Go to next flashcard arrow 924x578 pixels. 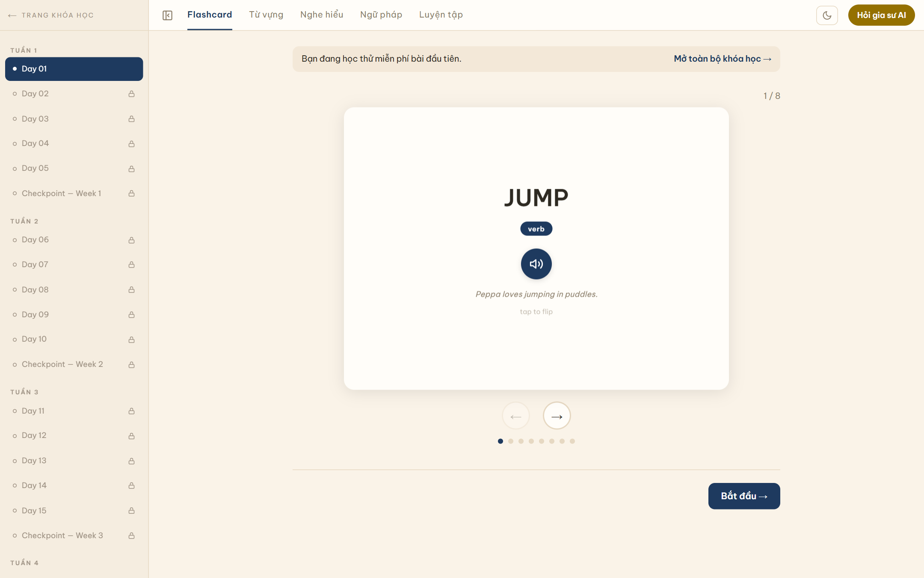tap(557, 416)
